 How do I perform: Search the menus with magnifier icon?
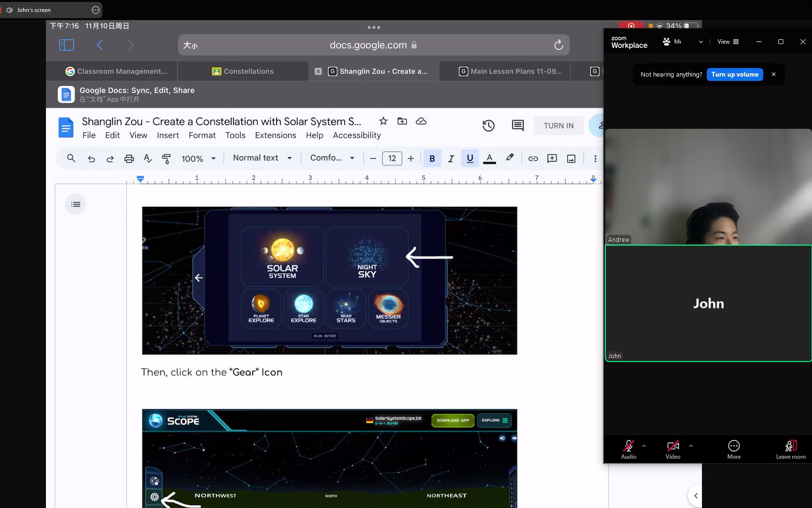pos(71,158)
